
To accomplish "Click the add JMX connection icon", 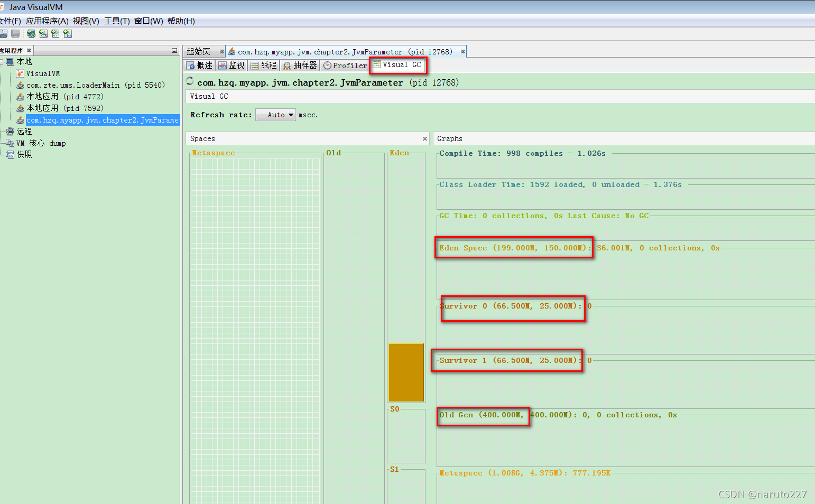I will 43,33.
